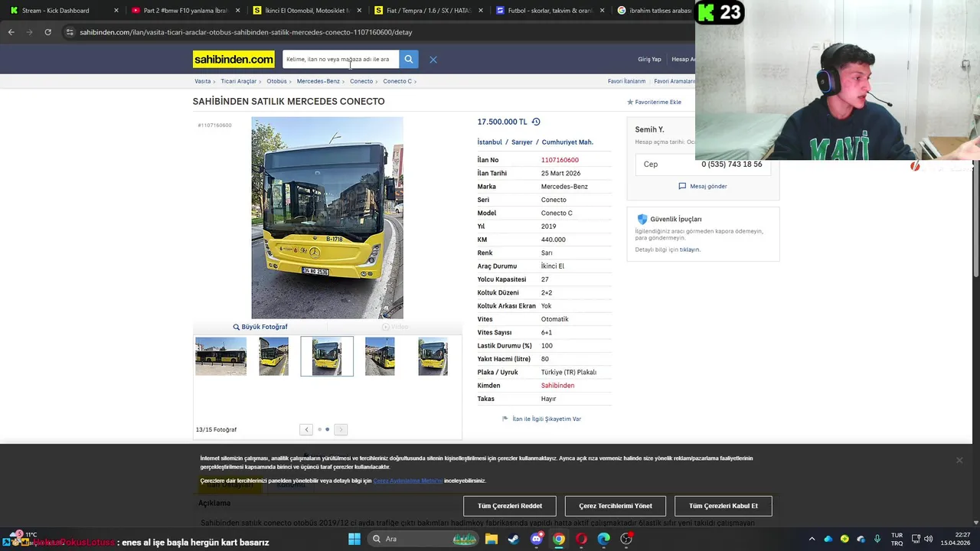
Task: Click the listing number 1107160600 value
Action: [560, 160]
